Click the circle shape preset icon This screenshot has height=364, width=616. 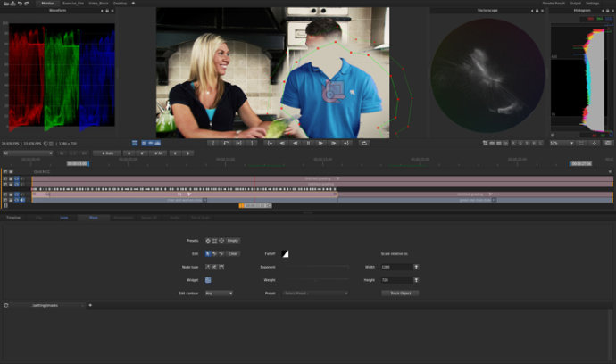pyautogui.click(x=208, y=240)
